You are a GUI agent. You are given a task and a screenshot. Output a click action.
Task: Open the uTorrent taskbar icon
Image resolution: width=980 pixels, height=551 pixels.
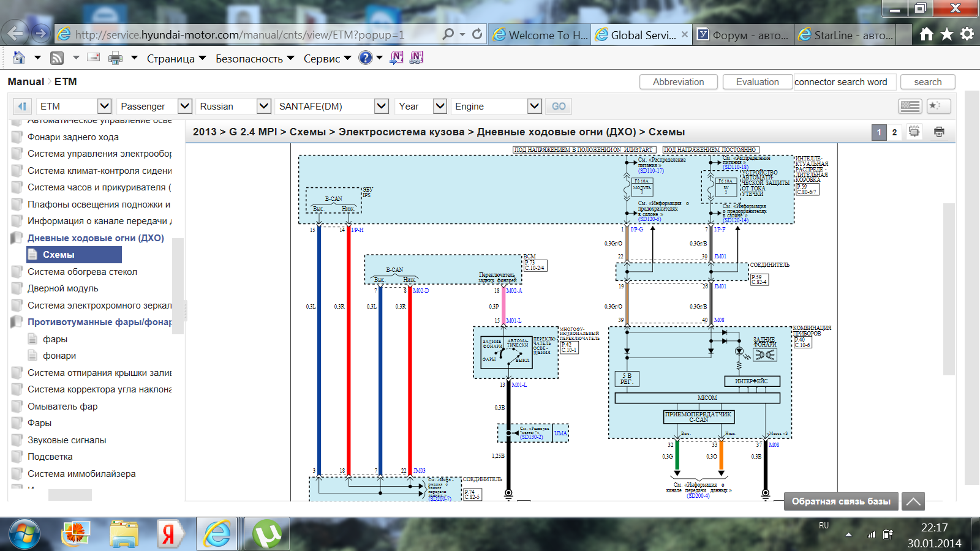click(x=266, y=534)
